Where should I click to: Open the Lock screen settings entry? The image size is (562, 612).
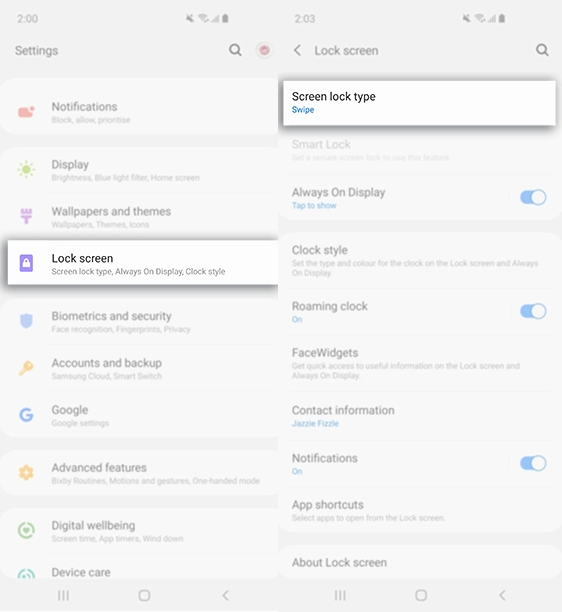click(143, 262)
